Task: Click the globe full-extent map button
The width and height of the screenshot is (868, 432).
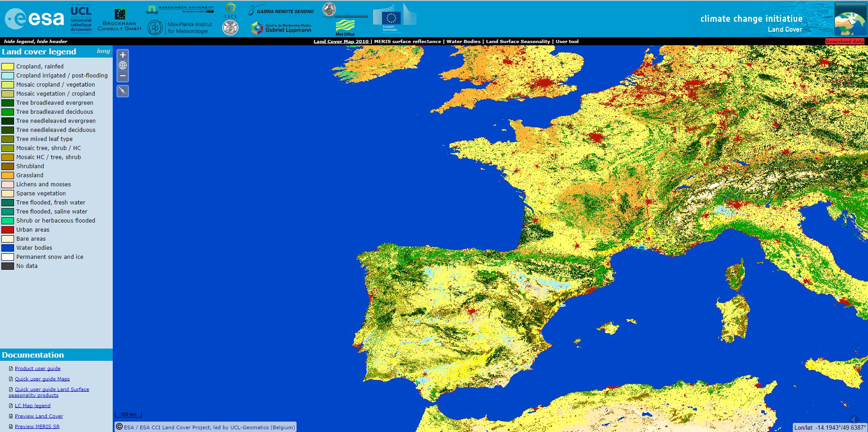Action: pos(123,65)
